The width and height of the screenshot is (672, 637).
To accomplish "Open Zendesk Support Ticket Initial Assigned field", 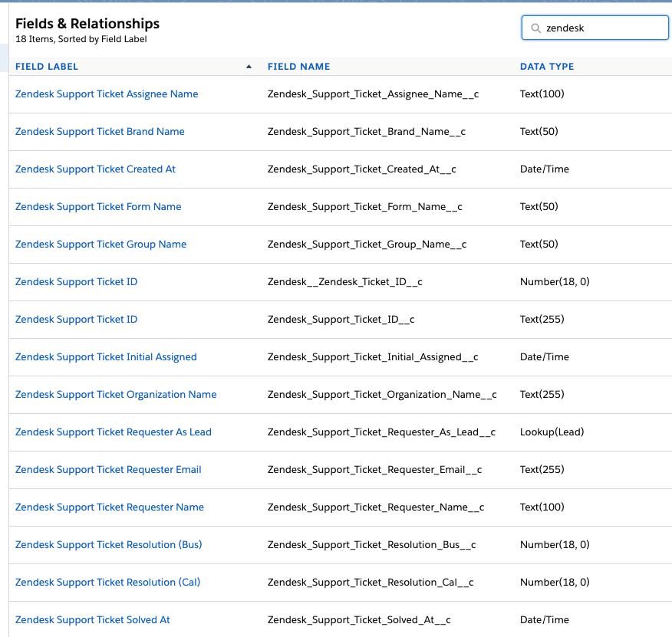I will [106, 357].
